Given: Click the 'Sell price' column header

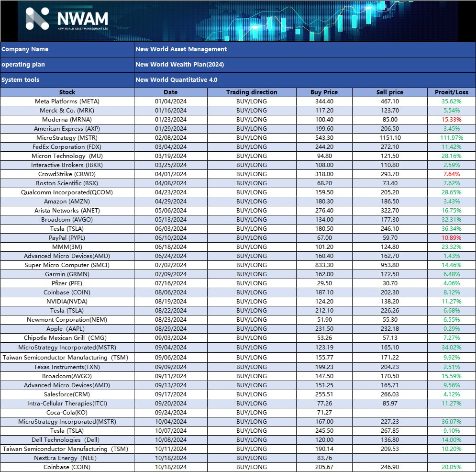Looking at the screenshot, I should tap(390, 92).
